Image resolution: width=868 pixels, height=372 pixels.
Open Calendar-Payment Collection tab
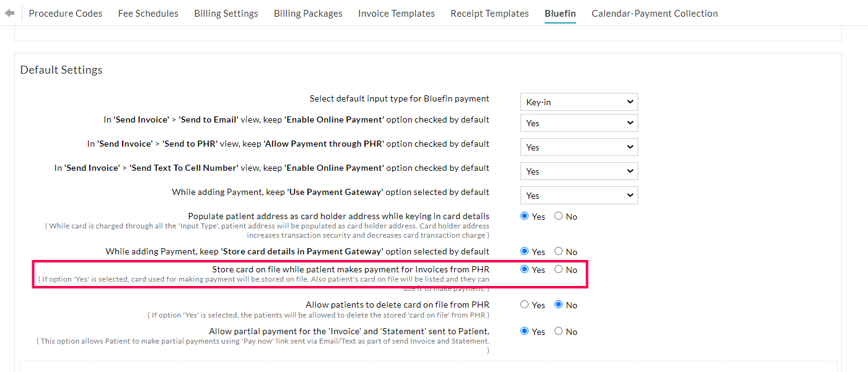point(654,13)
